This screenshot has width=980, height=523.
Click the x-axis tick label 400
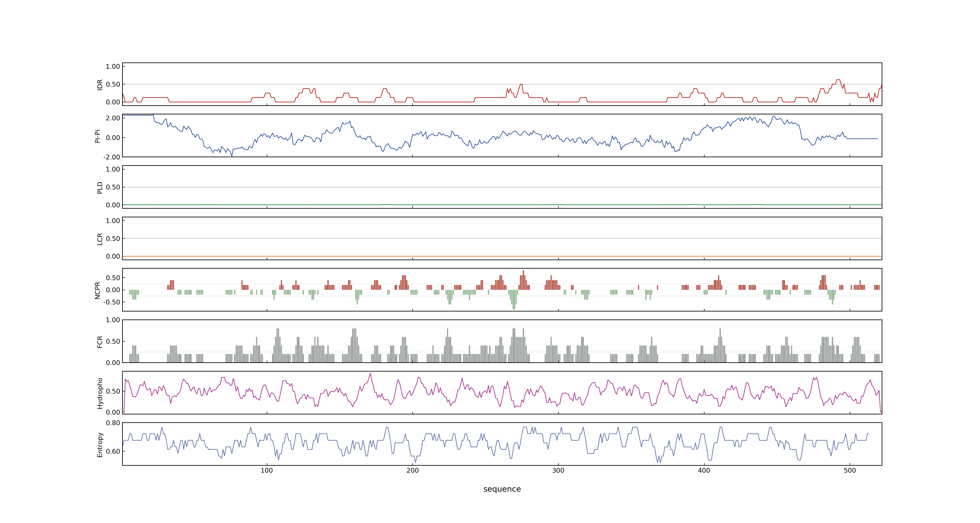click(x=704, y=470)
